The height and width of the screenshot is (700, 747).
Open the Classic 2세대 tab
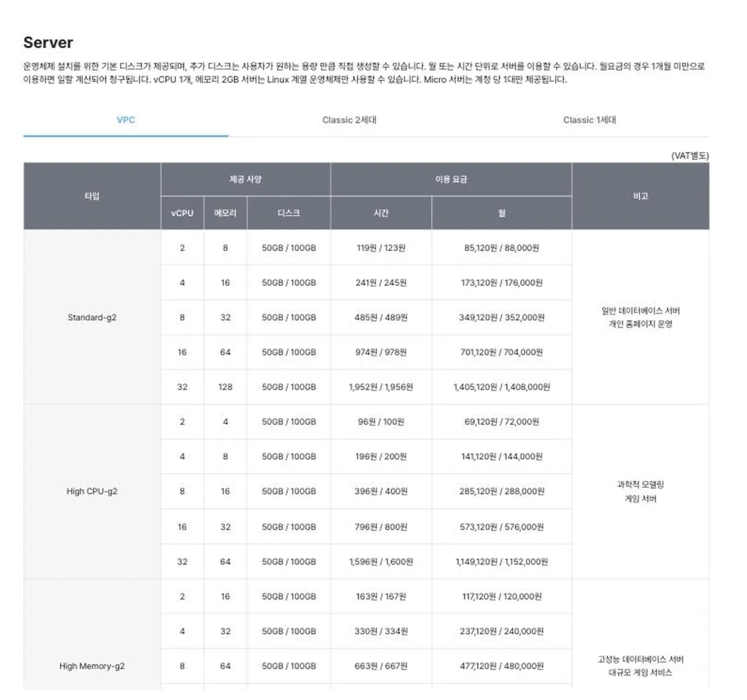point(349,120)
